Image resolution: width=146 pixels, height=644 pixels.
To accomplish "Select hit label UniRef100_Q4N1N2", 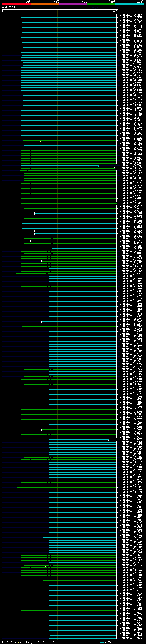I will click(x=131, y=198).
